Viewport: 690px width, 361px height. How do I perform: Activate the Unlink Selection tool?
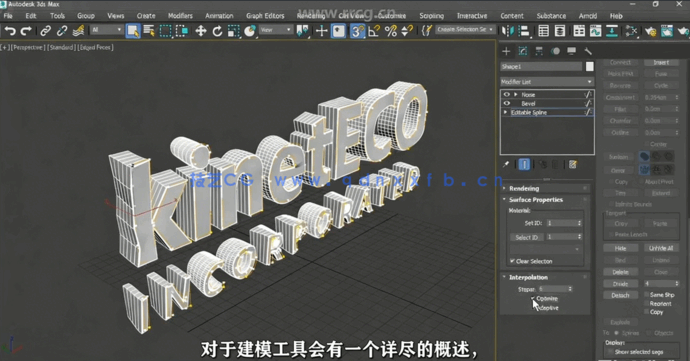[62, 31]
